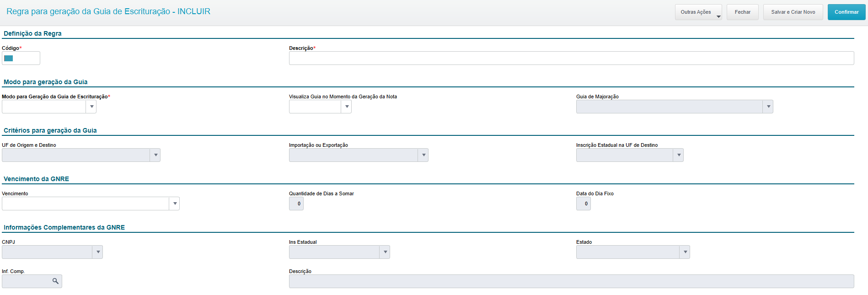
Task: Expand the Guia de Majoração dropdown arrow
Action: point(768,107)
